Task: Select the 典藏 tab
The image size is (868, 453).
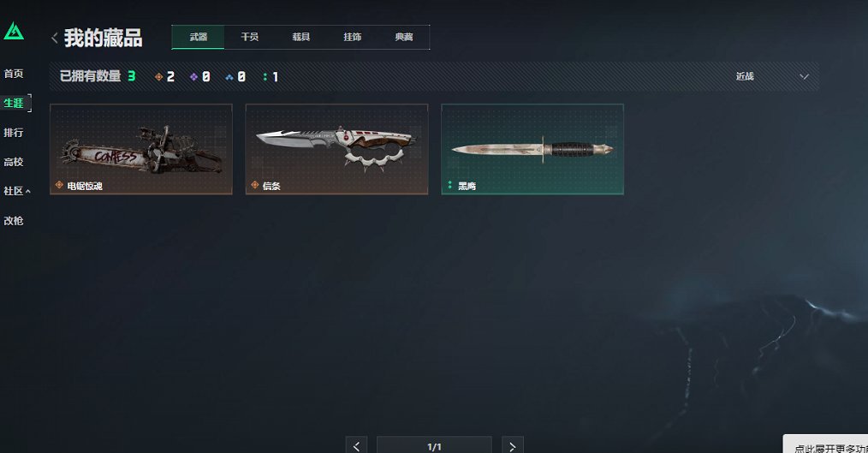Action: coord(404,37)
